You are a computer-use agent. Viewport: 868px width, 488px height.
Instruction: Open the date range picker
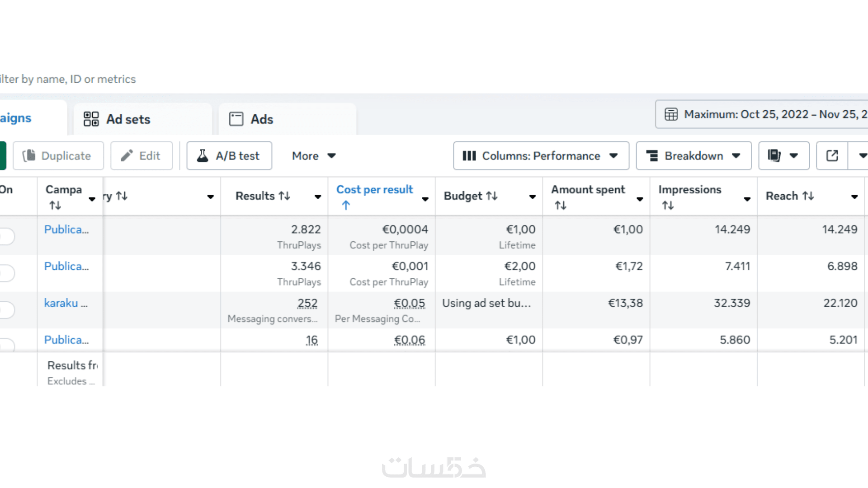coord(764,114)
